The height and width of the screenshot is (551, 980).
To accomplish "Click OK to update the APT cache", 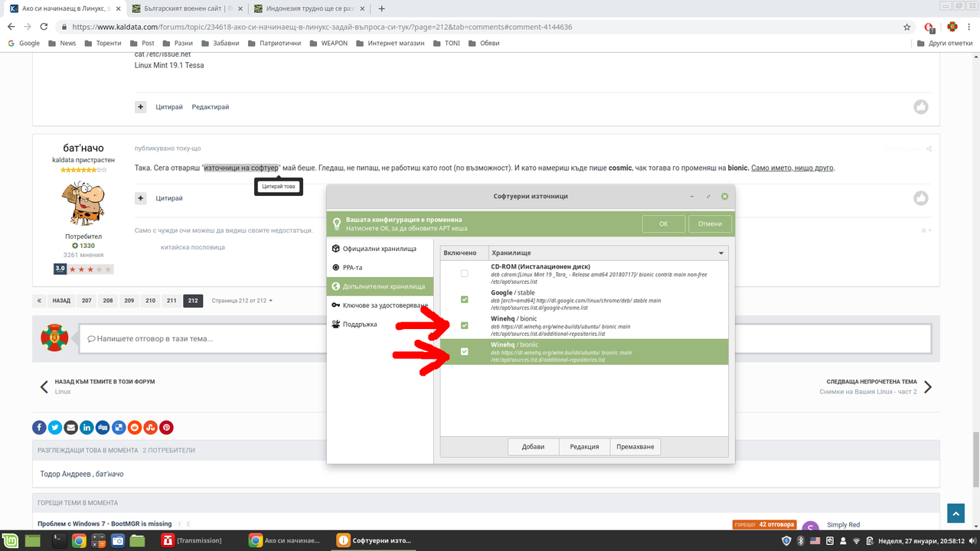I will [x=663, y=223].
